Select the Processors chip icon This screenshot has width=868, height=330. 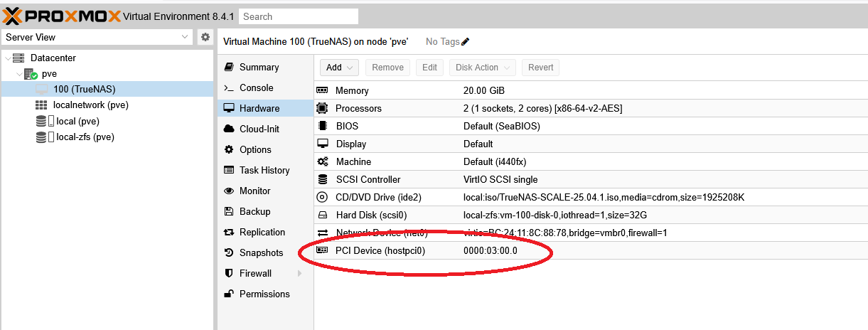tap(322, 108)
